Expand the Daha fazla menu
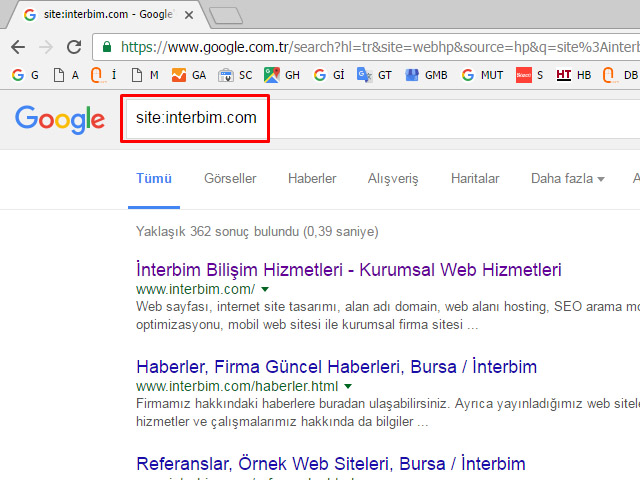 click(x=567, y=179)
